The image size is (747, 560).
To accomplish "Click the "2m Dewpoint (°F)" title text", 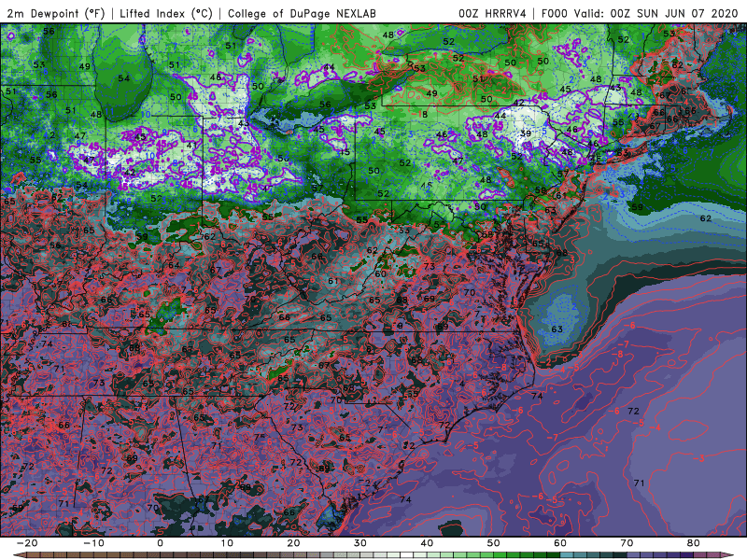I will [56, 13].
